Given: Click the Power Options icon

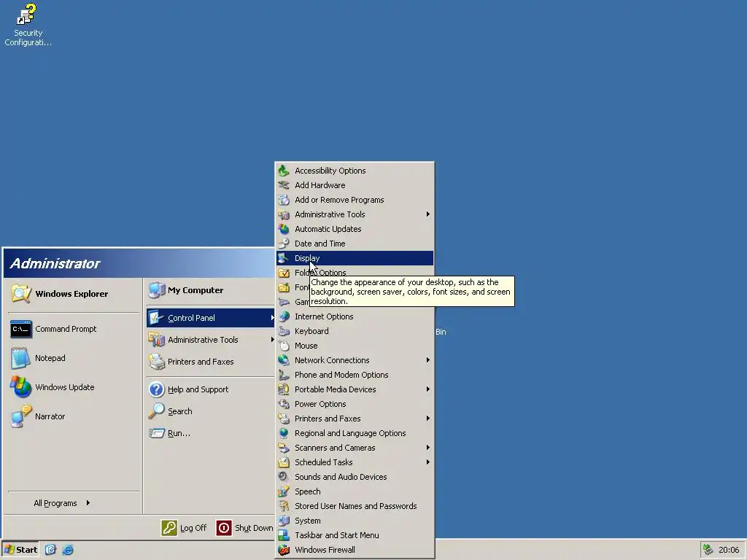Looking at the screenshot, I should pyautogui.click(x=284, y=404).
